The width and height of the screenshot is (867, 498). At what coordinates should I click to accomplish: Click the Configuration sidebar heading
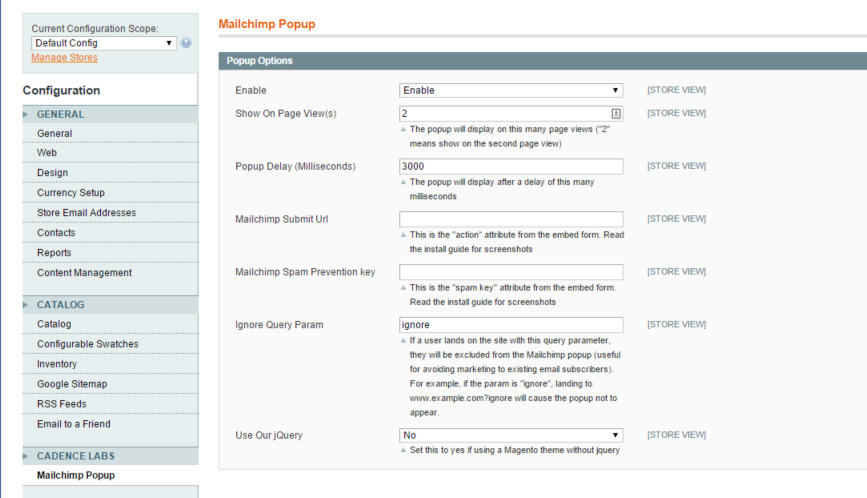pos(61,90)
